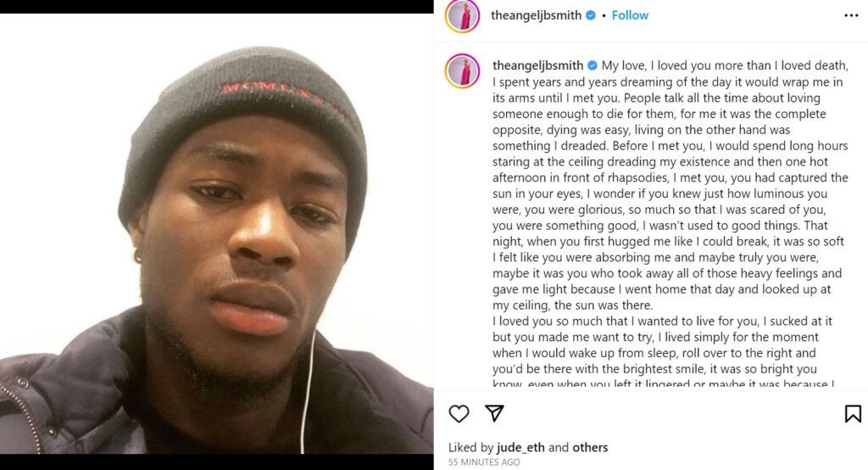
Task: Click the verified badge in the header
Action: coord(591,15)
